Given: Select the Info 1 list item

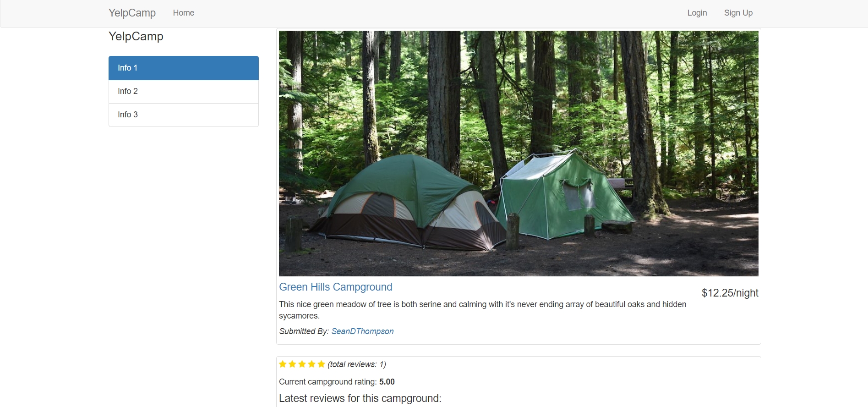Looking at the screenshot, I should (x=184, y=68).
